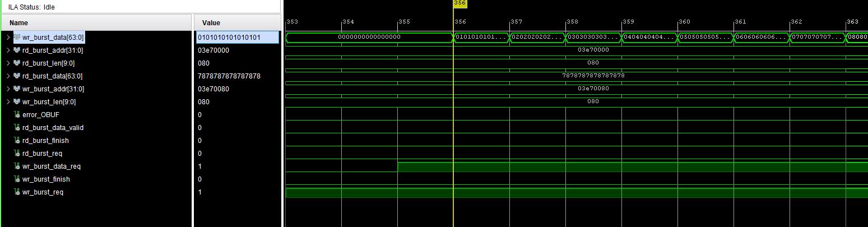
Task: Click the bus icon beside rd_burst_data[63:0]
Action: pos(17,76)
